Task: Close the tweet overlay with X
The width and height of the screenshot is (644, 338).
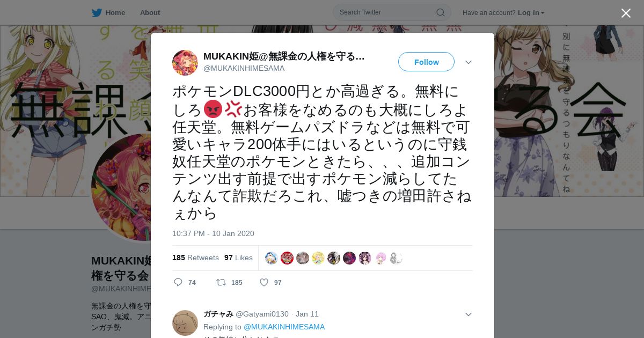Action: tap(626, 13)
